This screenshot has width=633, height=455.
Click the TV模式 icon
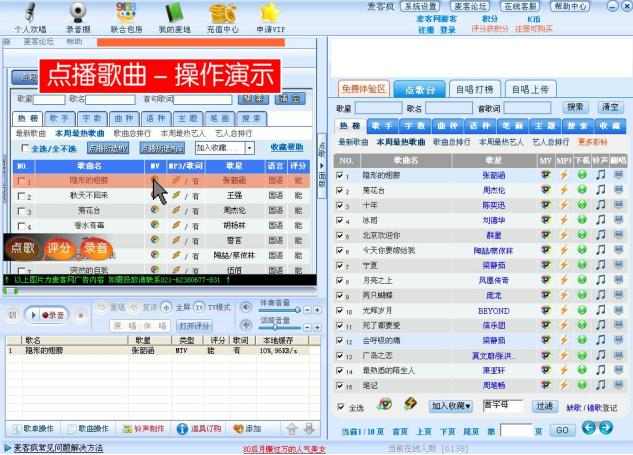point(199,308)
